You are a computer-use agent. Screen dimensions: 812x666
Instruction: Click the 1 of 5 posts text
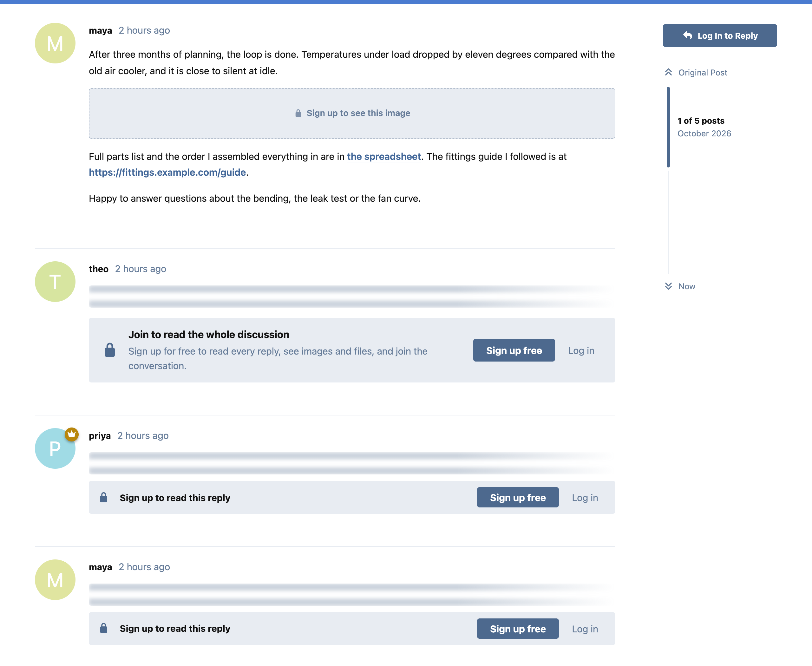[x=701, y=121]
